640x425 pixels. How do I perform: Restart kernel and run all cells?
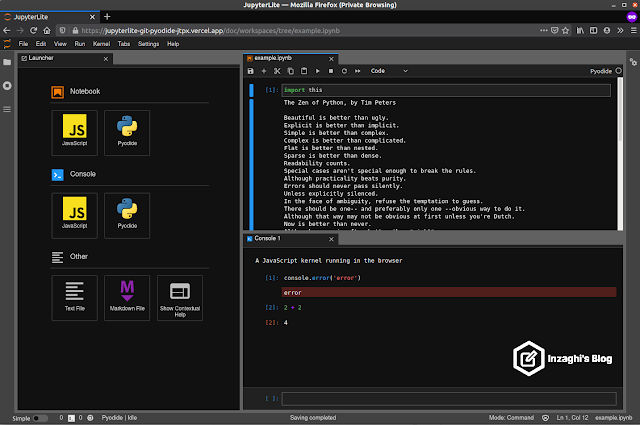point(358,71)
